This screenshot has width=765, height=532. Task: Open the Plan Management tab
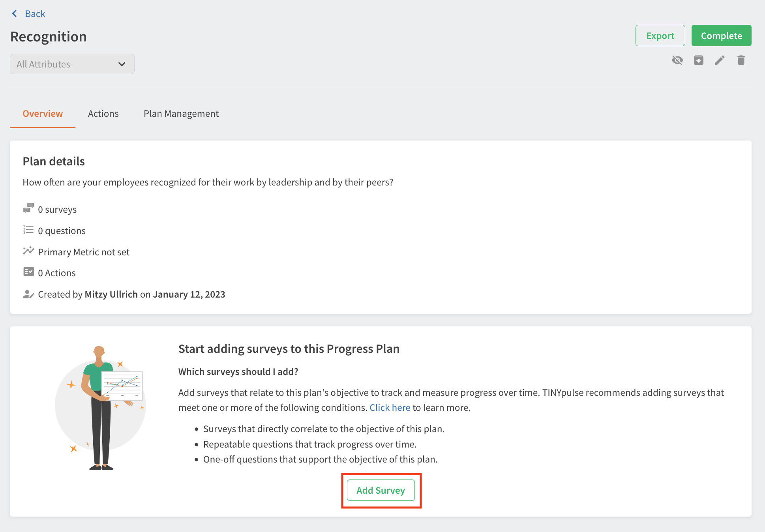(181, 114)
